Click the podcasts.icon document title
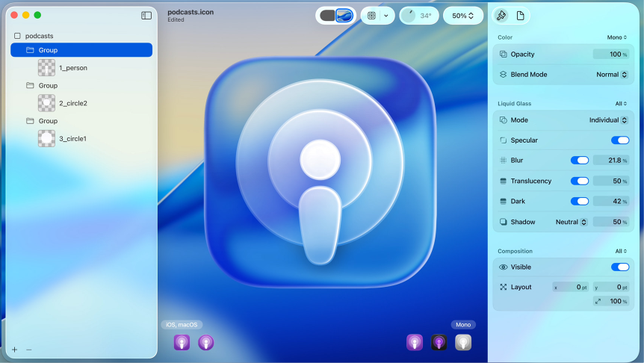 pos(191,12)
